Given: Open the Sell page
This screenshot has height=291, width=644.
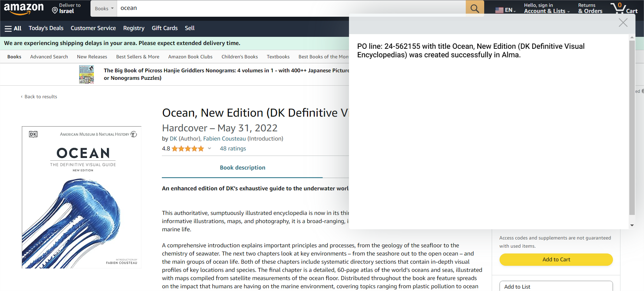Looking at the screenshot, I should (x=190, y=28).
